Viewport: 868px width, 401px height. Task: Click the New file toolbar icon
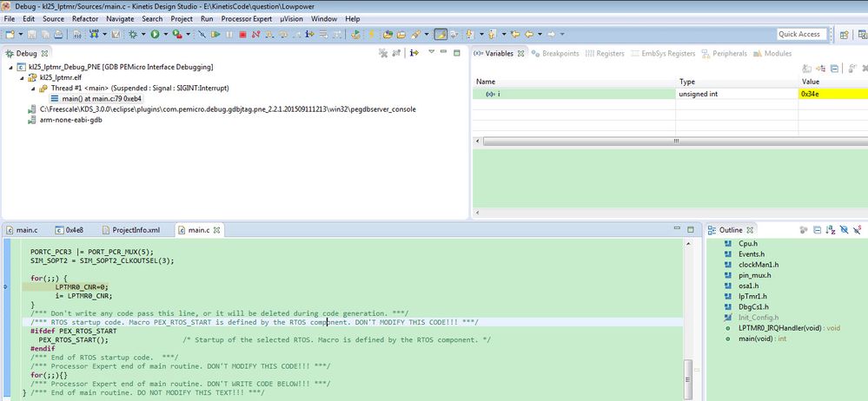[10, 35]
